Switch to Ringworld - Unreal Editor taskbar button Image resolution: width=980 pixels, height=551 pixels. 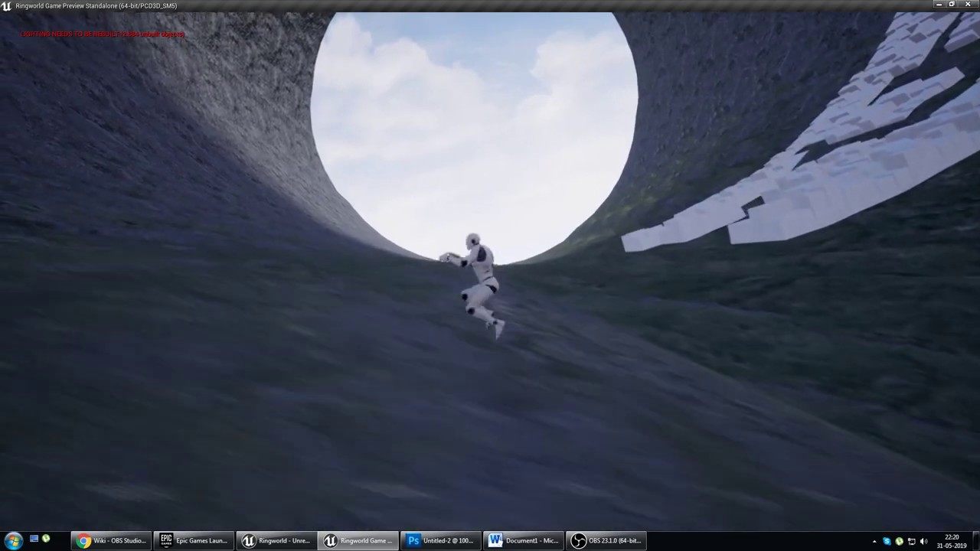coord(276,541)
